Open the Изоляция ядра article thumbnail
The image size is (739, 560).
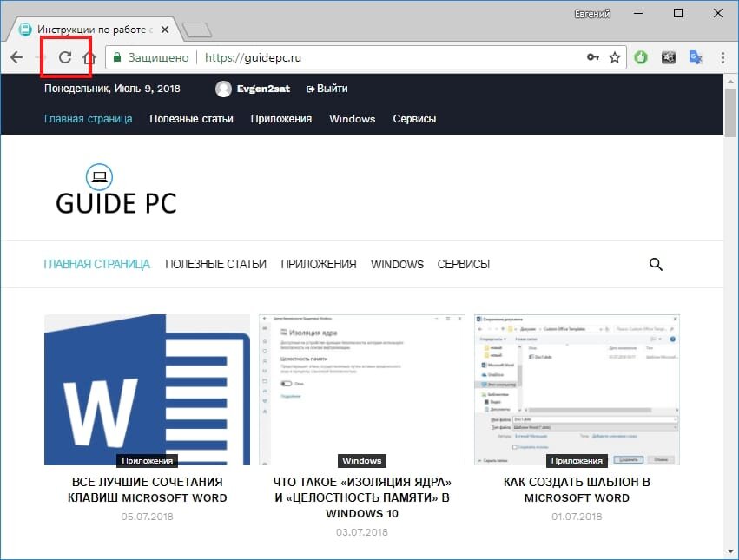pyautogui.click(x=362, y=389)
